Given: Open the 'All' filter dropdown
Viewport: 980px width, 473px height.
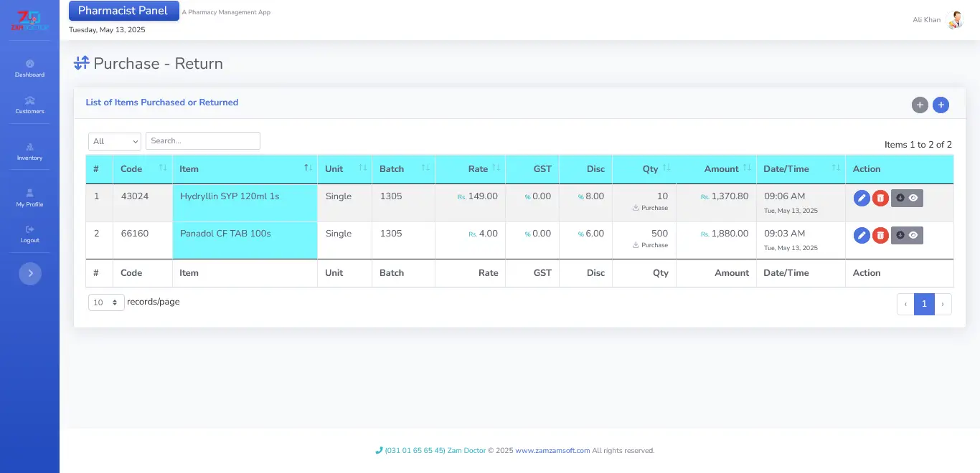Looking at the screenshot, I should pos(115,141).
